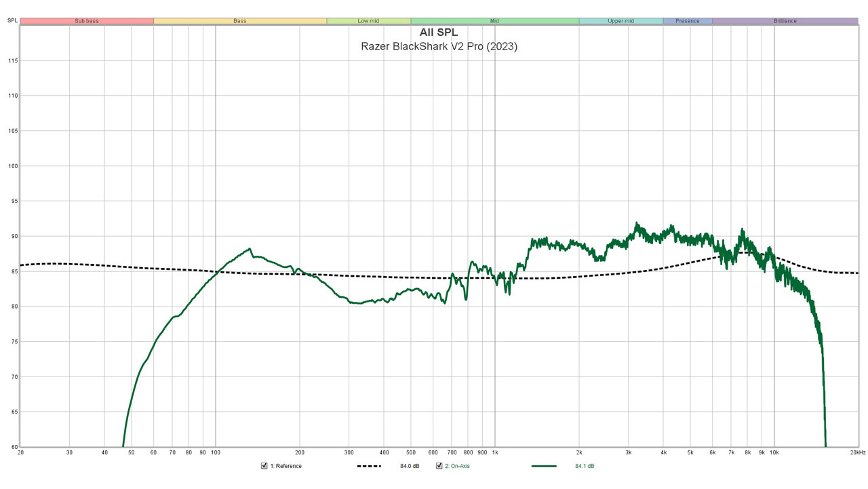The height and width of the screenshot is (489, 868).
Task: Click the Brilliance frequency band
Action: (x=785, y=21)
